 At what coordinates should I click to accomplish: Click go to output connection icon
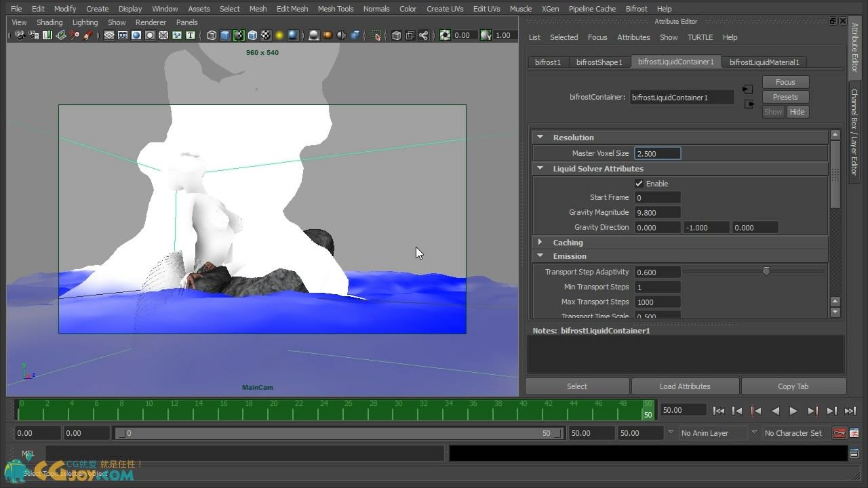748,104
